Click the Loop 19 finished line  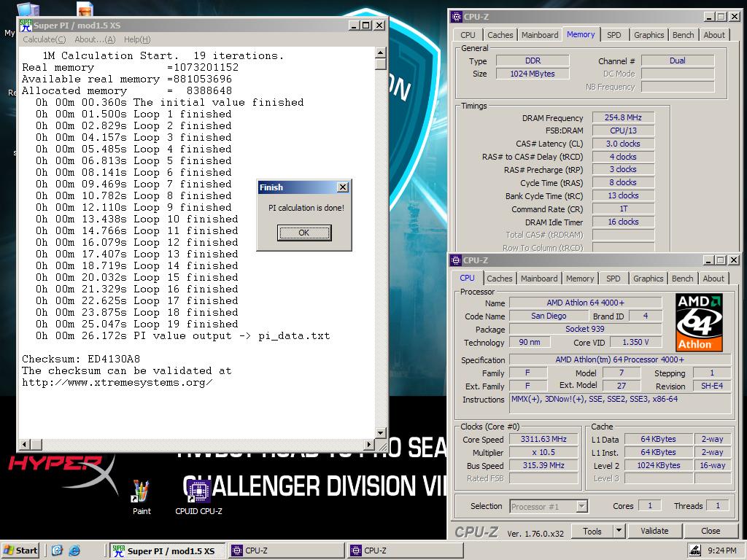coord(136,324)
